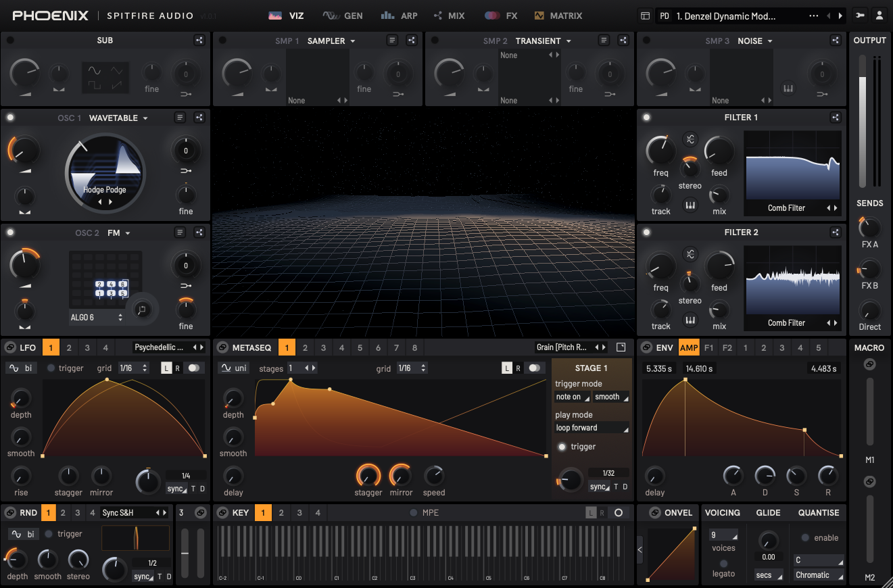
Task: Adjust the OUTPUT volume slider
Action: click(862, 122)
